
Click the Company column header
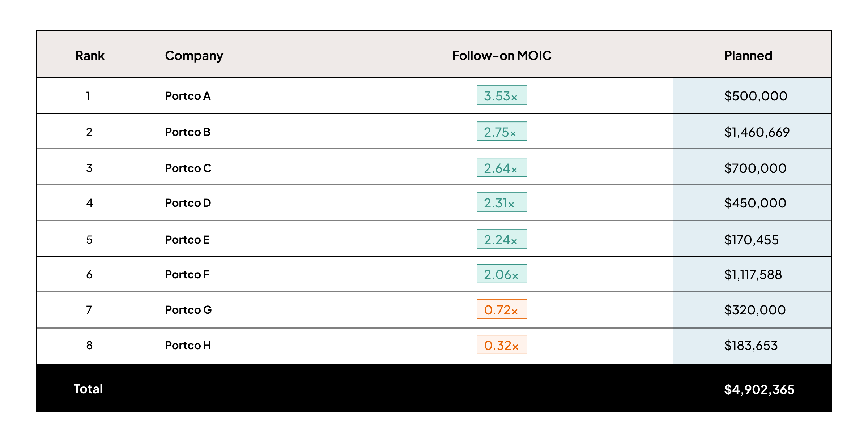coord(194,56)
